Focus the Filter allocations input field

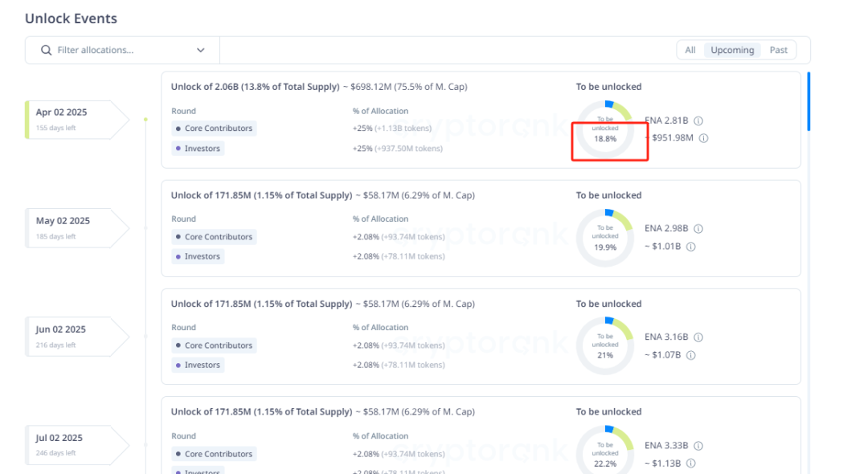pyautogui.click(x=122, y=51)
